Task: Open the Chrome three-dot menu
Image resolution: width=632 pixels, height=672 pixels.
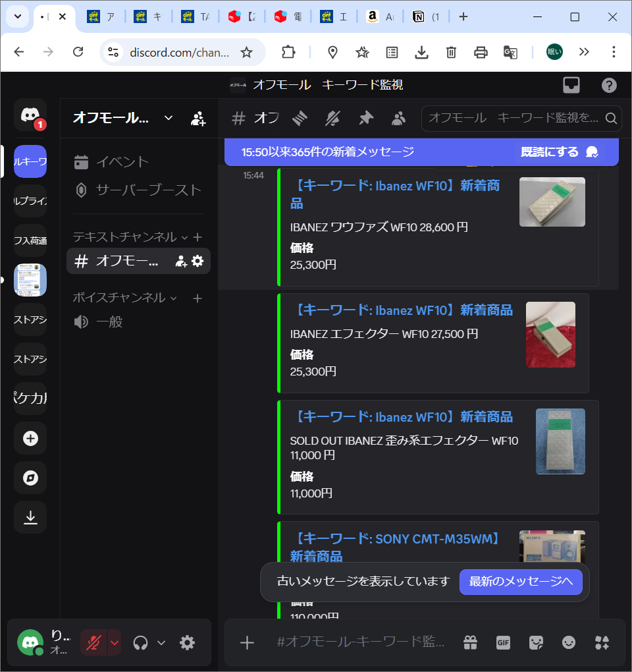Action: coord(614,52)
